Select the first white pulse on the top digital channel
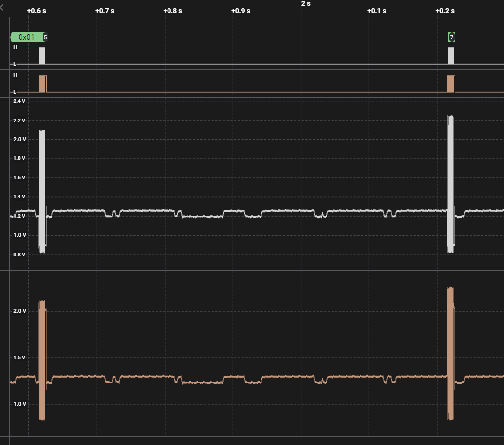The image size is (504, 445). (42, 55)
